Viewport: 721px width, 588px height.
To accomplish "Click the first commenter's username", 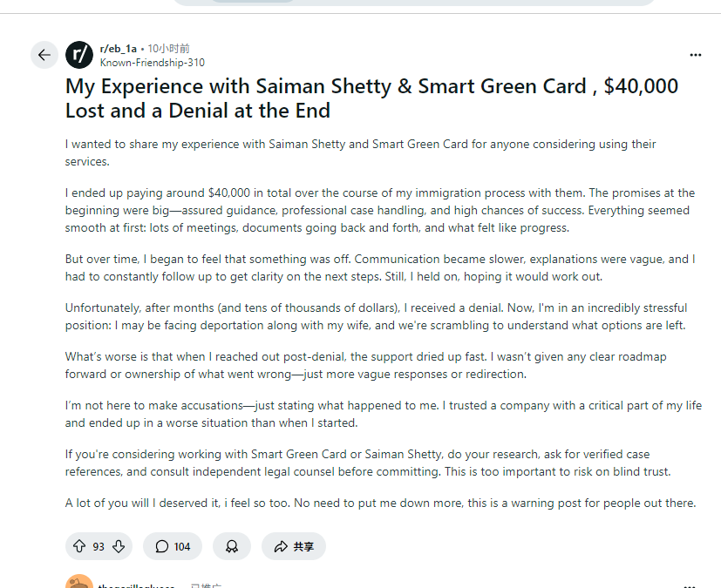I will coord(136,586).
